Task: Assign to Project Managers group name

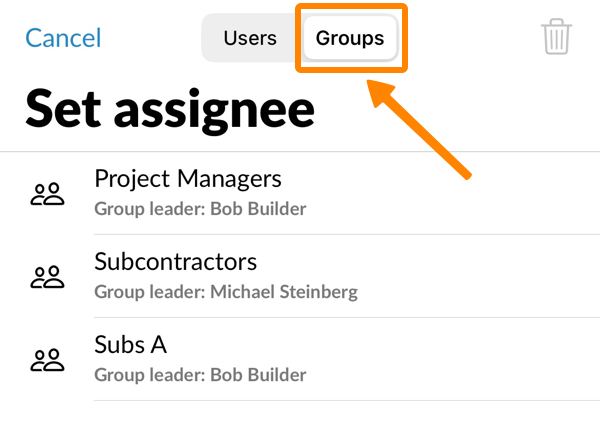Action: 188,179
